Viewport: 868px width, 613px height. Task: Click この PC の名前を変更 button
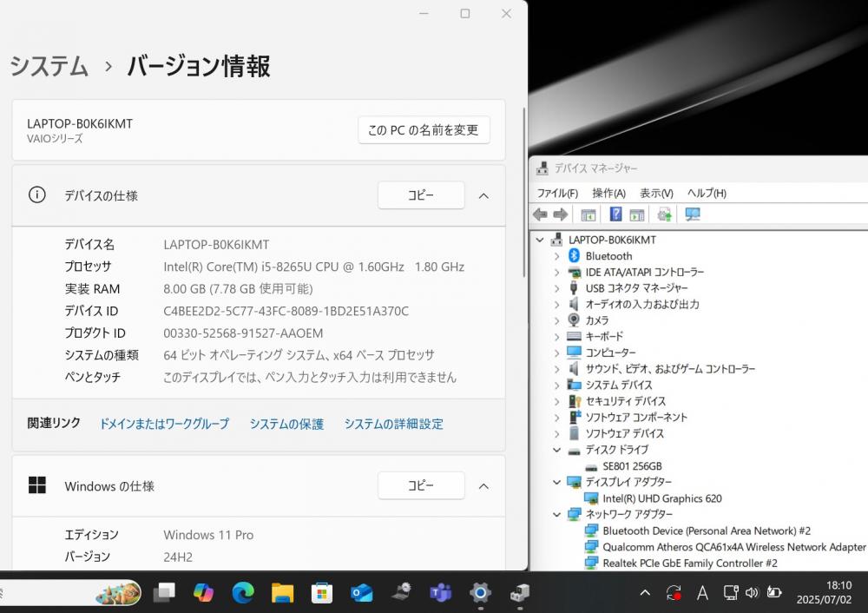[424, 129]
